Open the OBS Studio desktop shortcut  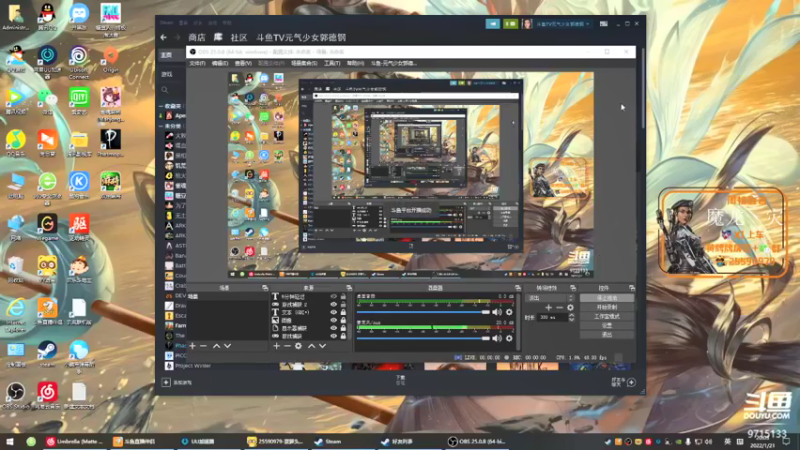coord(16,395)
